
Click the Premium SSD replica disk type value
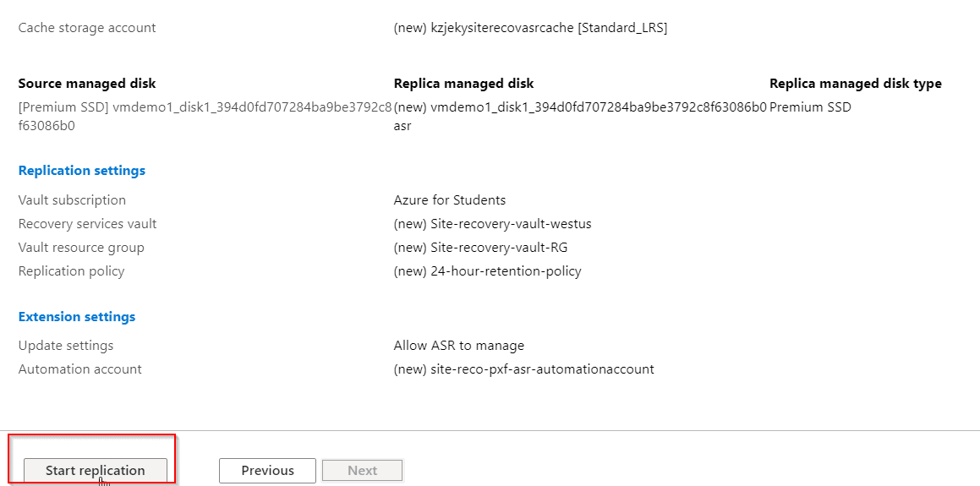coord(810,107)
